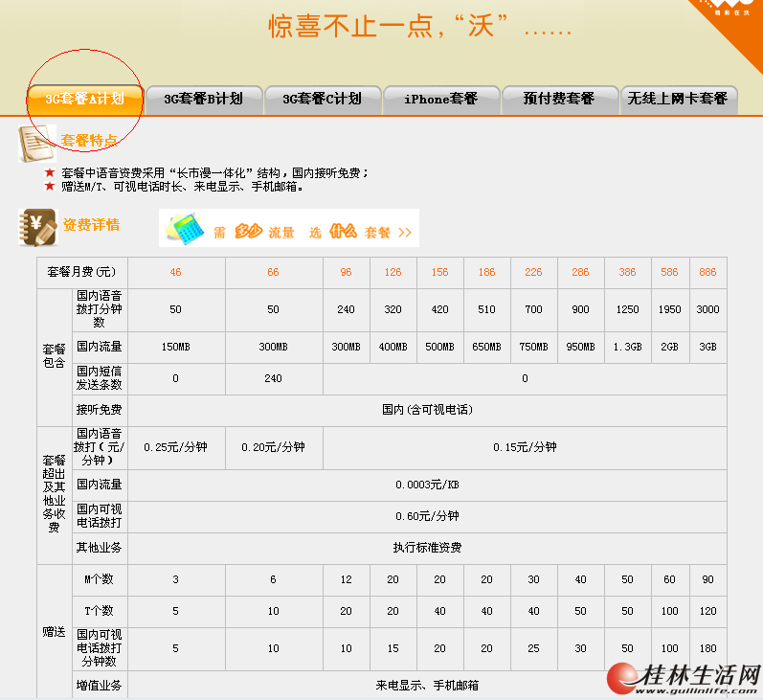763x700 pixels.
Task: Click the T个数 row label
Action: point(100,611)
